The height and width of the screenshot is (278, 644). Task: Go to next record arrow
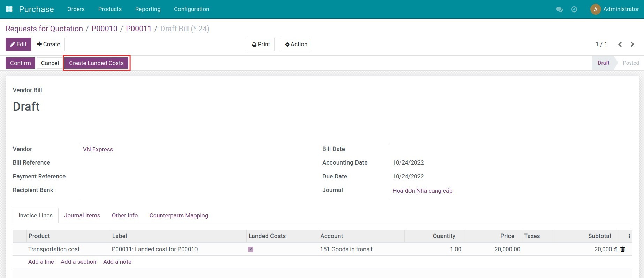pyautogui.click(x=632, y=44)
